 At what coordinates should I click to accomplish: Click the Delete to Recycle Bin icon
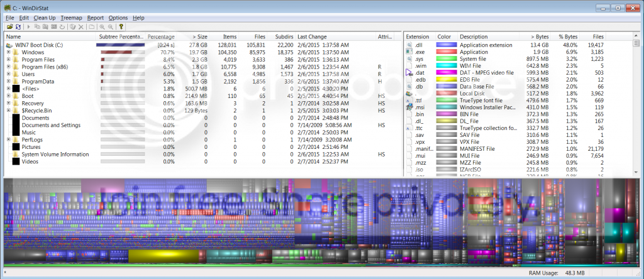click(x=73, y=26)
